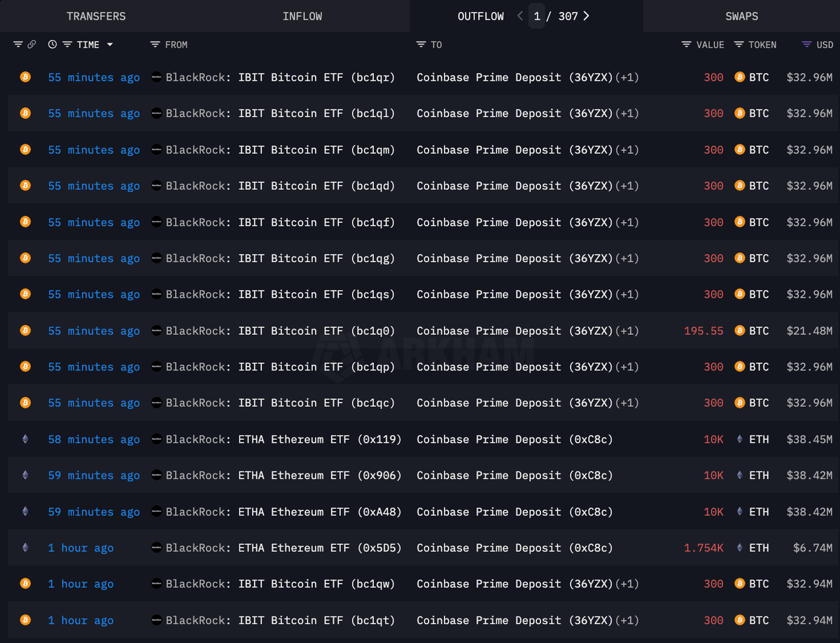Click the BlackRock logo in the bc1qw row
This screenshot has width=840, height=643.
(157, 584)
